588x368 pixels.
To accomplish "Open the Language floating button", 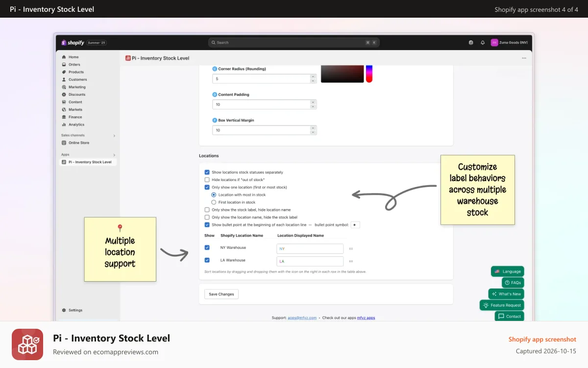I will [508, 271].
